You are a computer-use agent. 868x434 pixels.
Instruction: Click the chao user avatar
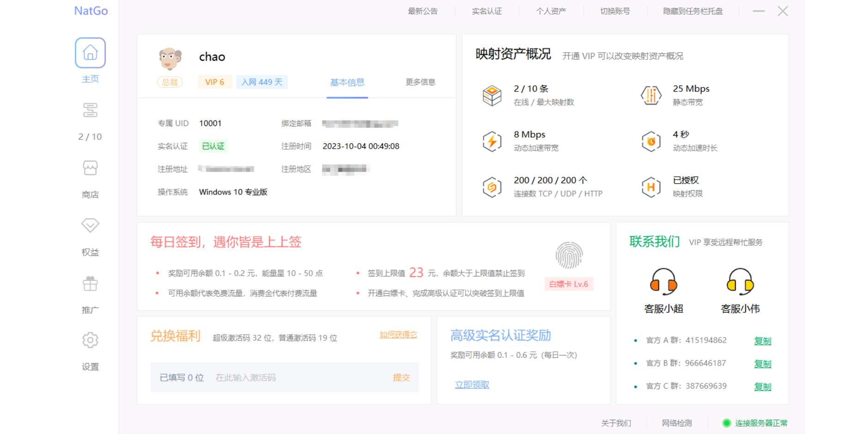(170, 59)
